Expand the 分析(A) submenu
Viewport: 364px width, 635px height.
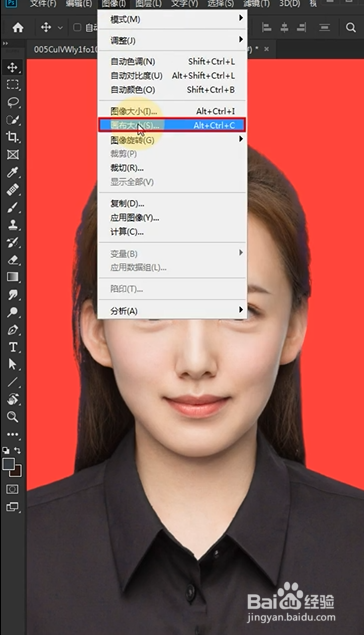172,311
